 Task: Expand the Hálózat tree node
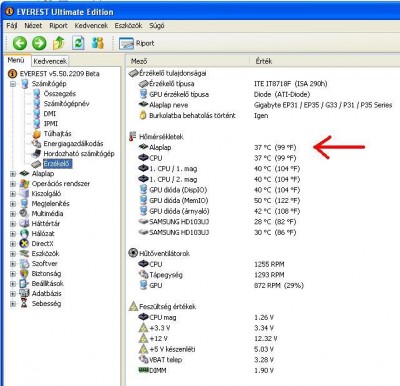13,234
